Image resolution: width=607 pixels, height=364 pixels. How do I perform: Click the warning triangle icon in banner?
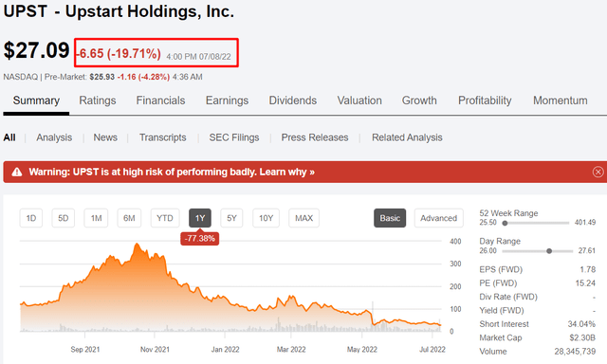coord(17,172)
